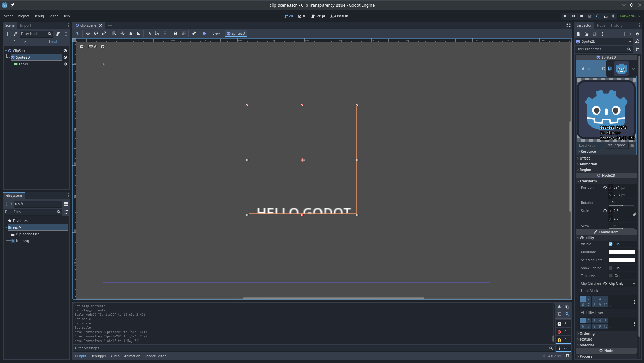Toggle Show Behind Parent checkbox
Screen dimensions: 644x363
click(x=611, y=268)
